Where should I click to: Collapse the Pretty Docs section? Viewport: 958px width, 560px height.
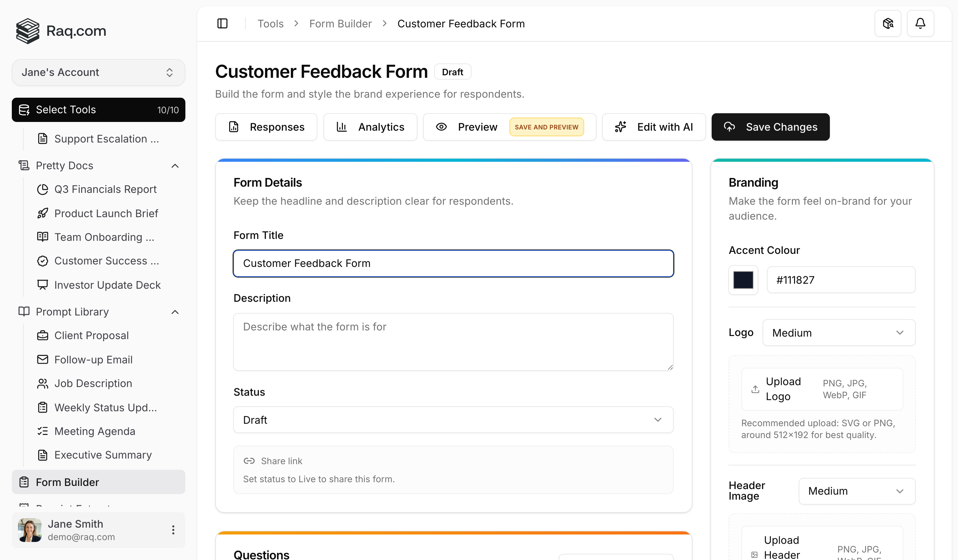click(x=175, y=166)
